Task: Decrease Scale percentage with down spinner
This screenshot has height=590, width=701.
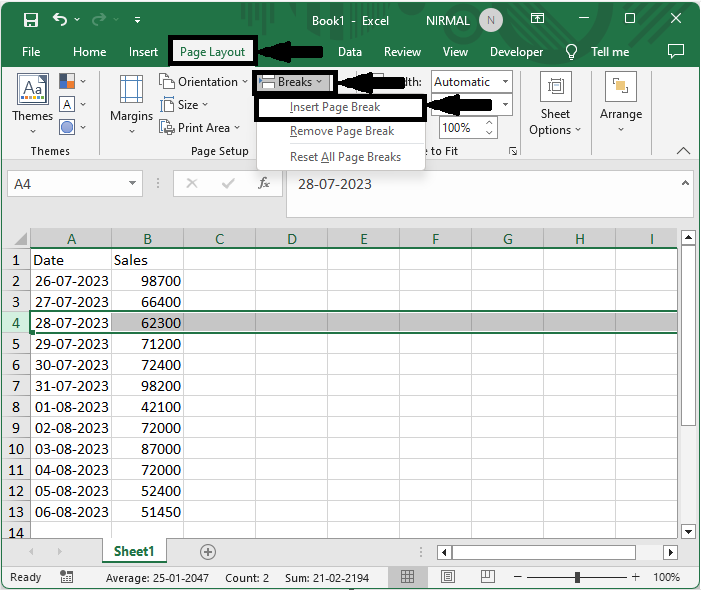Action: tap(489, 133)
